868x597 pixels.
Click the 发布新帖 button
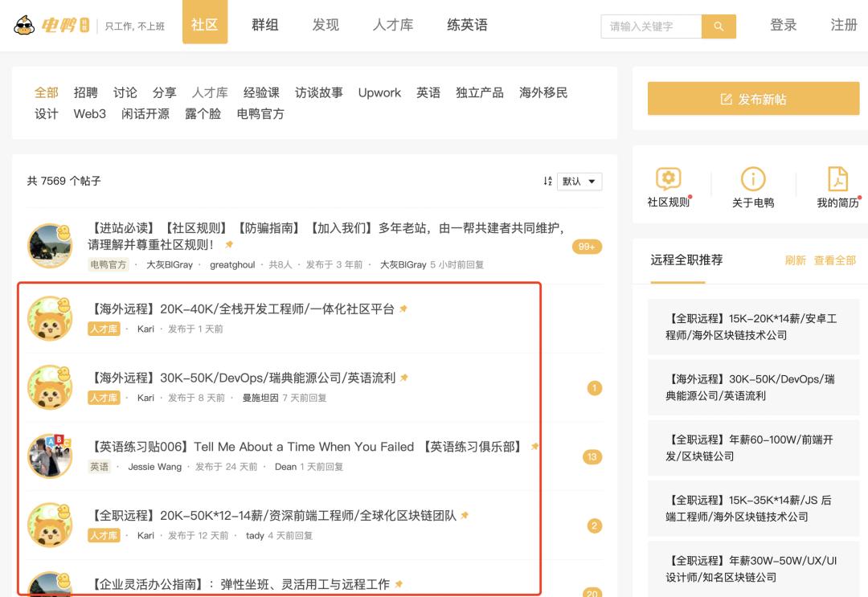tap(753, 98)
